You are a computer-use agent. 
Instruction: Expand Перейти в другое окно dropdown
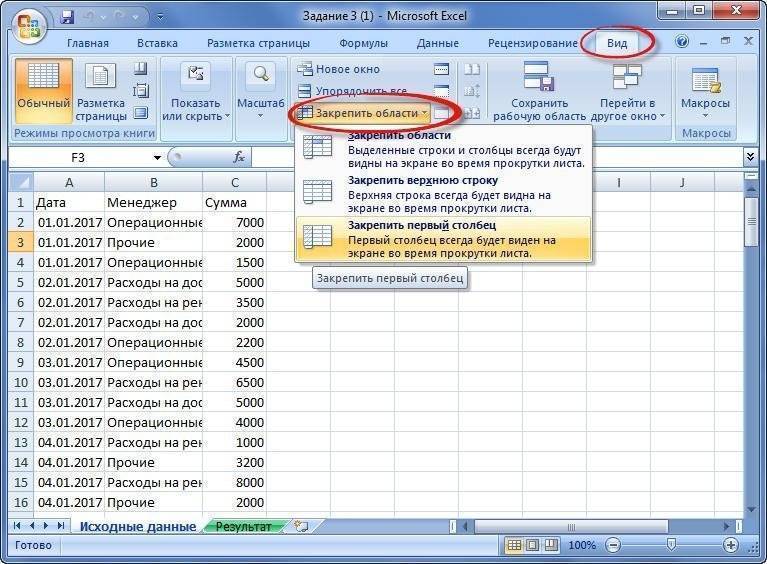[x=628, y=90]
